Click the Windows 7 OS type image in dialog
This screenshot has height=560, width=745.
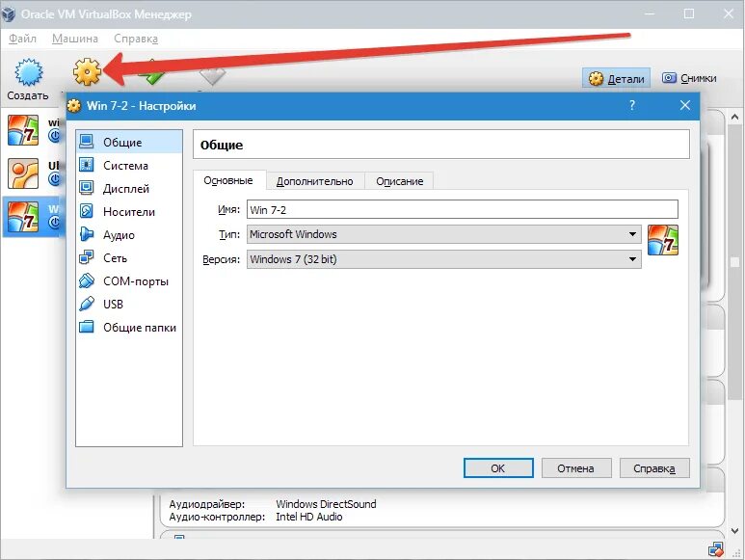tap(663, 240)
